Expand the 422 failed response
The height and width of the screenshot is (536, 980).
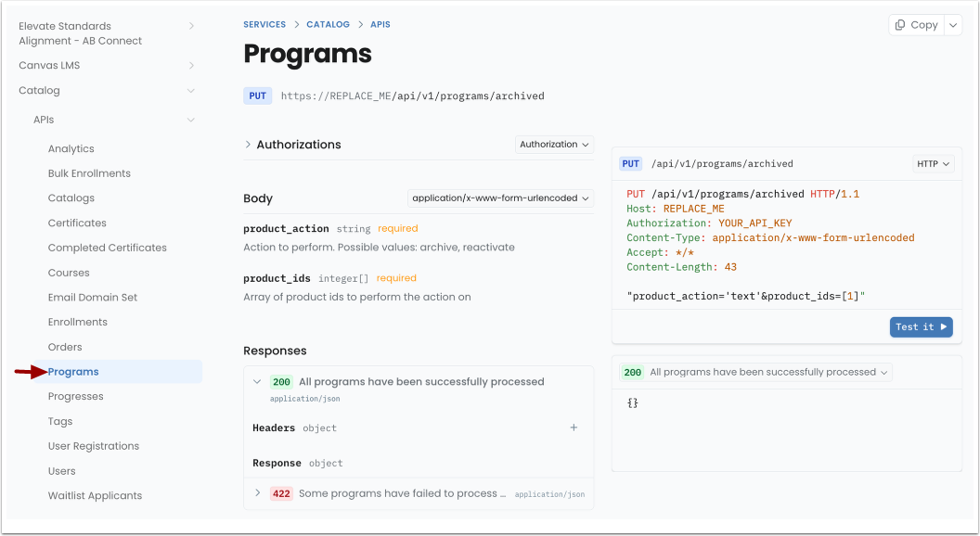(x=257, y=493)
